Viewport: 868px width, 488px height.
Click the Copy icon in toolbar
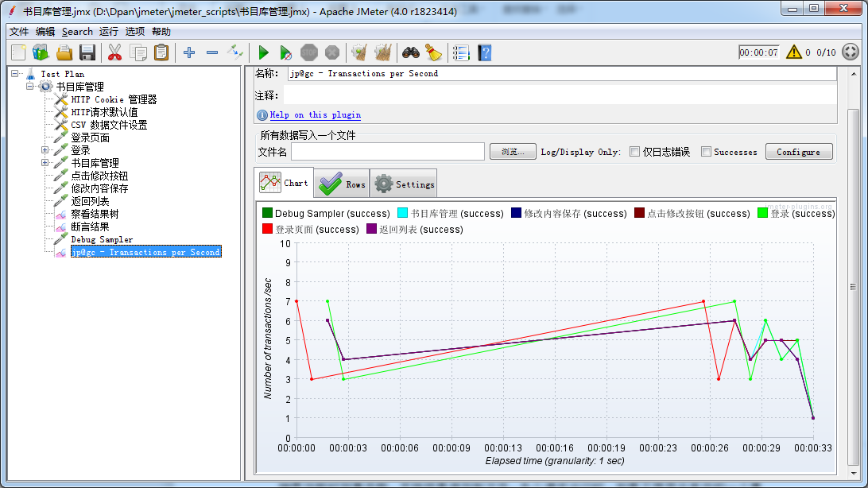138,52
